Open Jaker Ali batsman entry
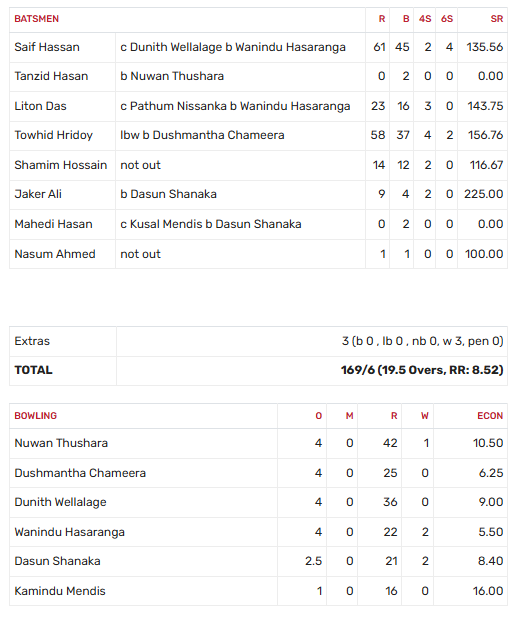Viewport: 517px width, 622px height. (38, 194)
